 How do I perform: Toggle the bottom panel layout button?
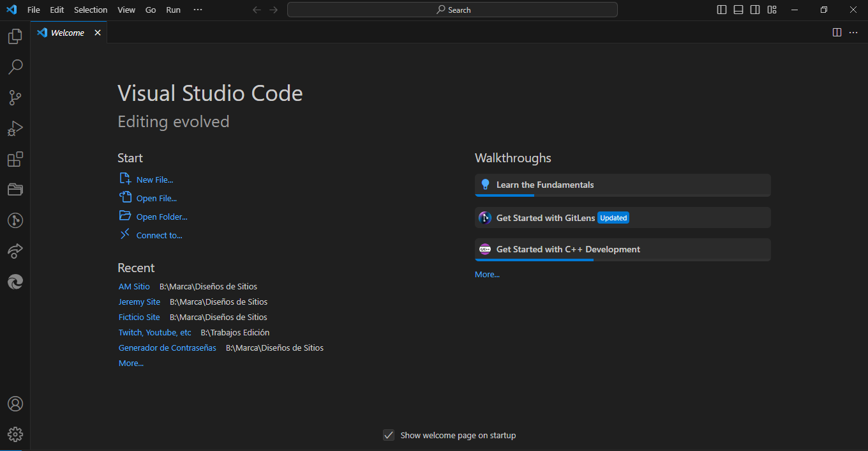click(x=738, y=10)
